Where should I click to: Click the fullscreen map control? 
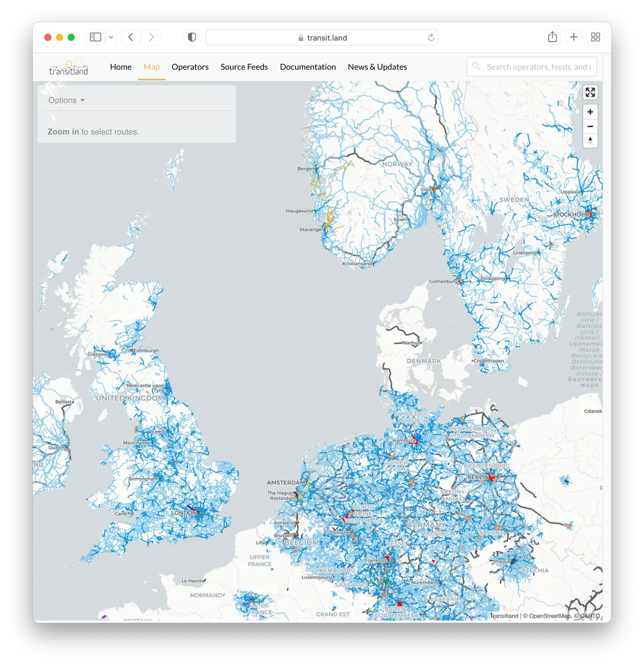tap(590, 92)
